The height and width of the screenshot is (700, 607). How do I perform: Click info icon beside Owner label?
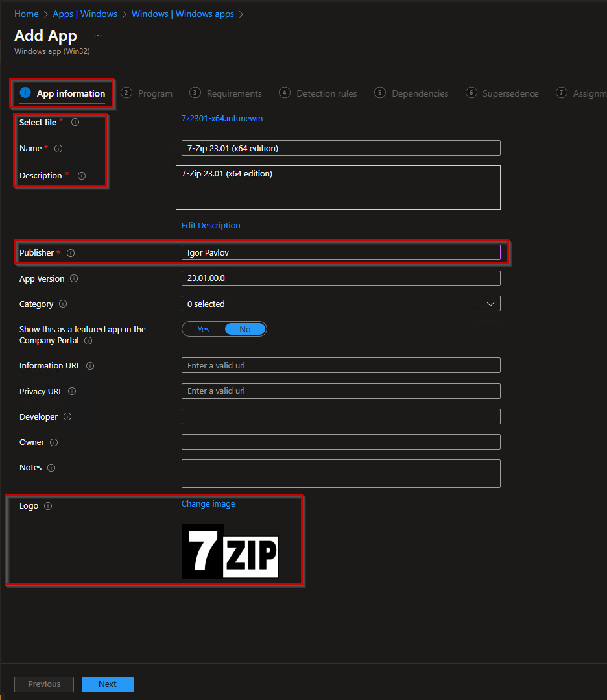coord(54,442)
